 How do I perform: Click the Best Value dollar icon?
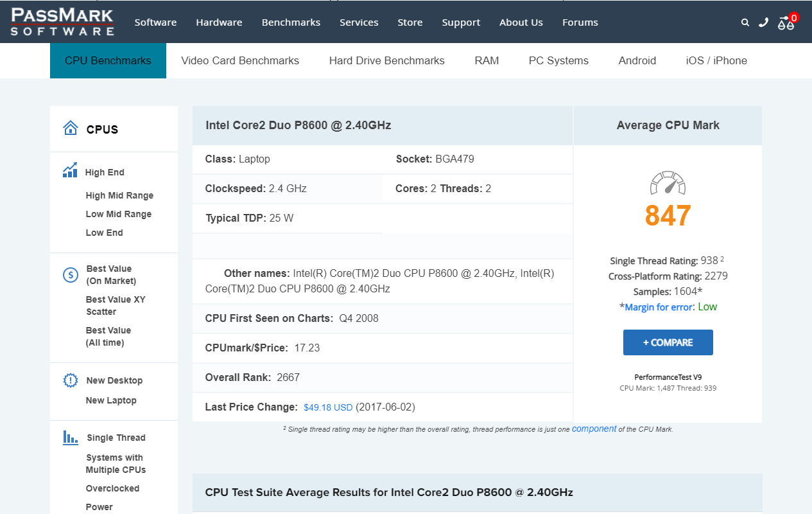coord(70,275)
